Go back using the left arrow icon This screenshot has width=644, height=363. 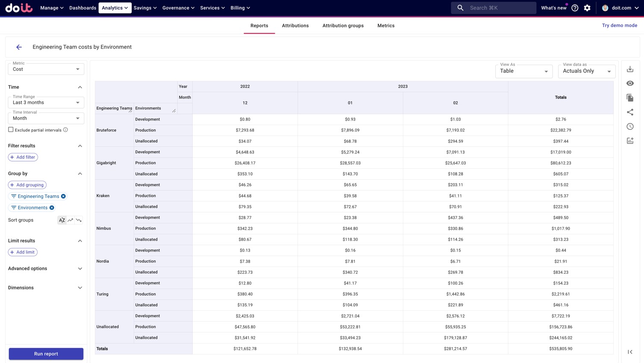tap(19, 47)
